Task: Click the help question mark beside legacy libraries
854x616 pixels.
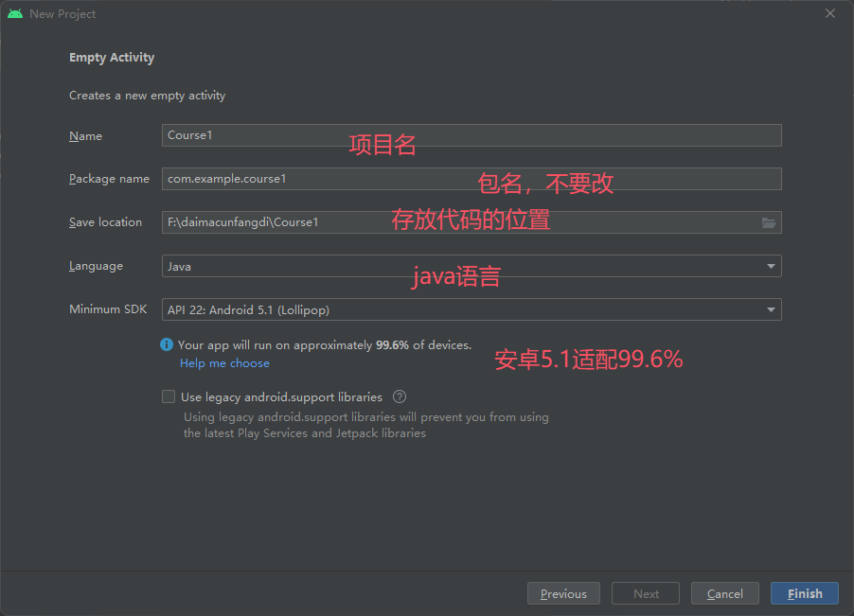Action: coord(400,396)
